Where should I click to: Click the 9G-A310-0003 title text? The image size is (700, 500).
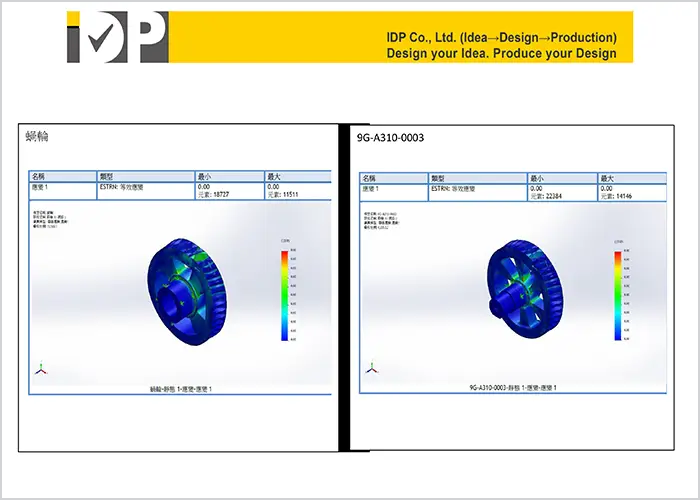(390, 138)
